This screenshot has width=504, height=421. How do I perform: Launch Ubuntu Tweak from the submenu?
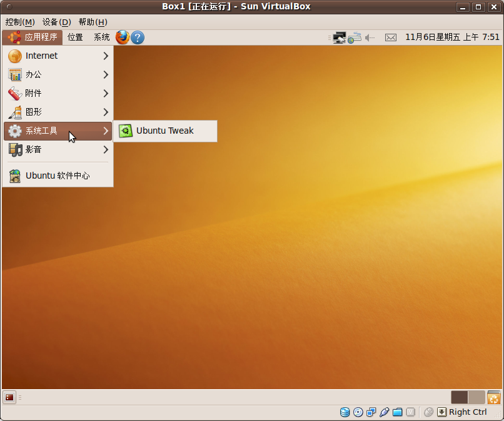(165, 131)
